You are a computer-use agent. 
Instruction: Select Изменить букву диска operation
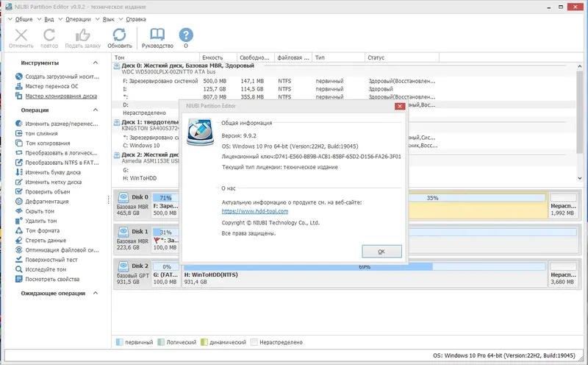point(48,172)
